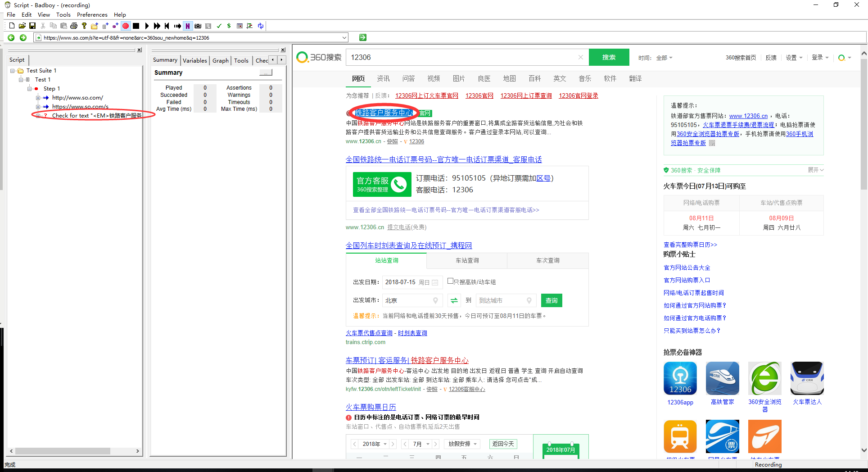Image resolution: width=868 pixels, height=472 pixels.
Task: Open the Preferences menu
Action: (92, 15)
